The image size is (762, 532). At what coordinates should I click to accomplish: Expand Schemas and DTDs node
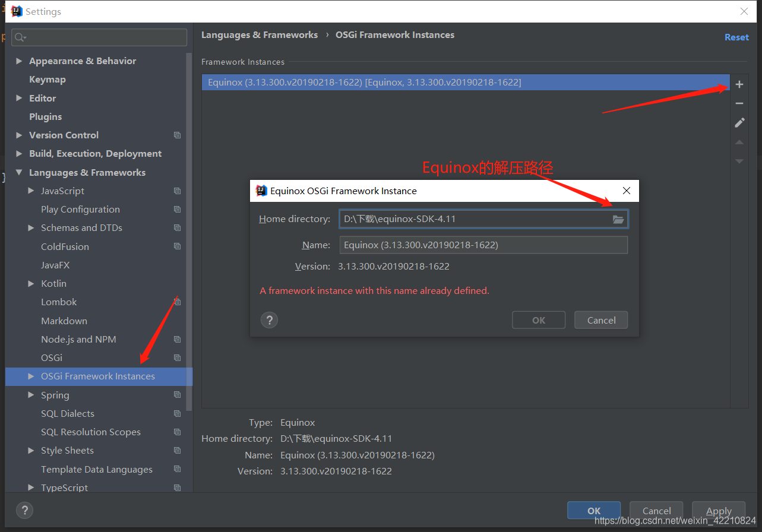pos(31,228)
